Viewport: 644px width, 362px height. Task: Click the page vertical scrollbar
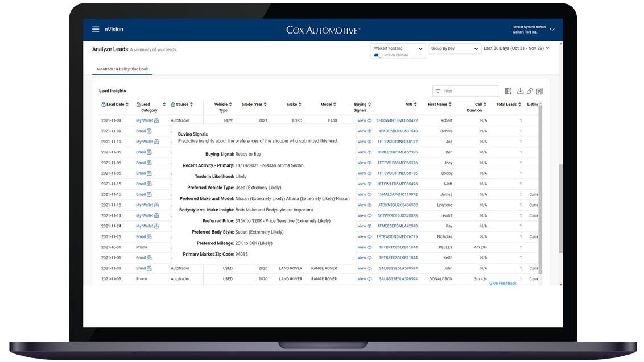[x=560, y=209]
